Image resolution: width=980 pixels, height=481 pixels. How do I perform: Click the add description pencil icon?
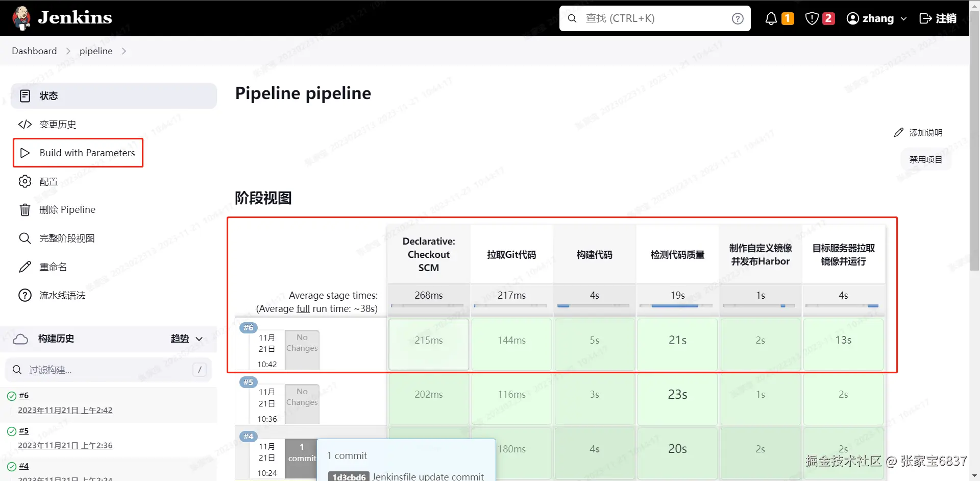pos(899,132)
